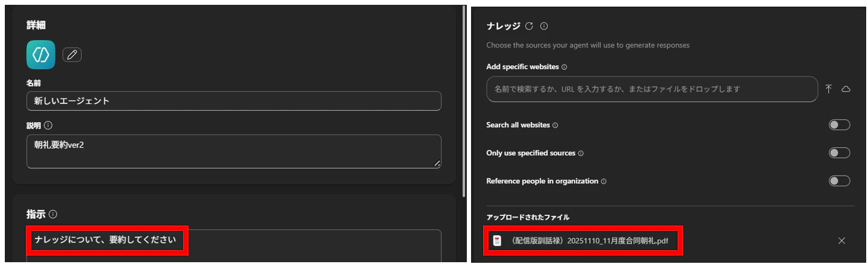Click the 名前 field label
Image resolution: width=868 pixels, height=264 pixels.
[x=34, y=83]
